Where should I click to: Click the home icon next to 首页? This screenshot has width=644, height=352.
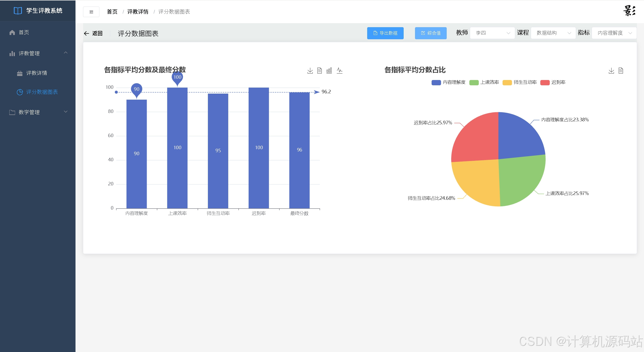[12, 32]
